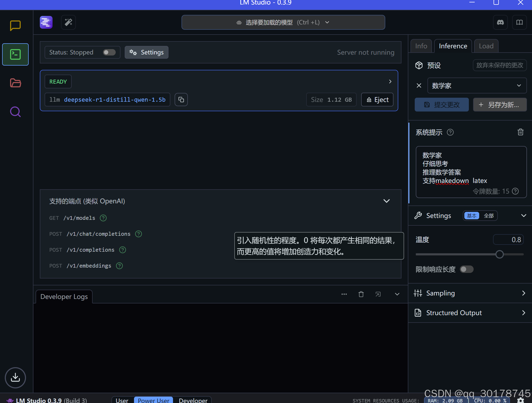Adjust the 温度 temperature slider handle

tap(499, 254)
